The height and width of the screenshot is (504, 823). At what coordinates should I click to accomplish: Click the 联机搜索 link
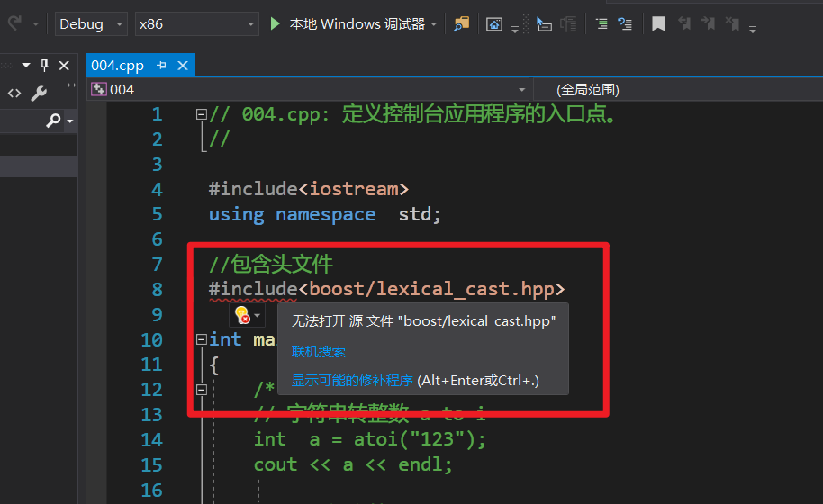(x=318, y=351)
